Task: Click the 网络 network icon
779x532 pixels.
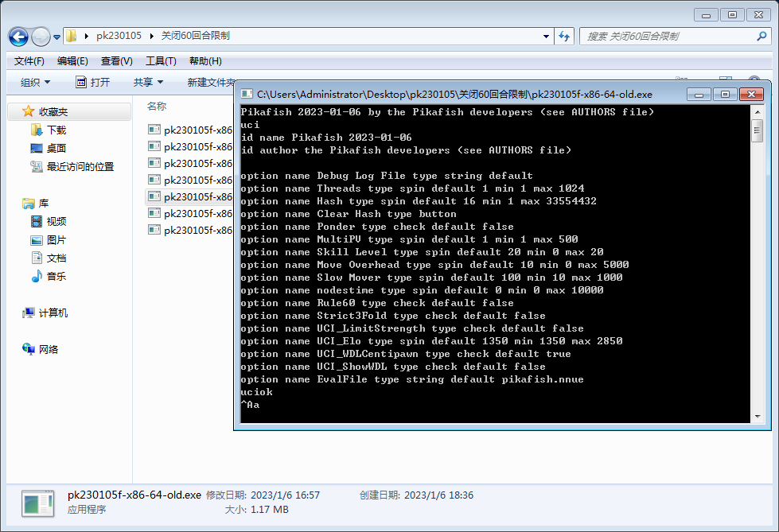Action: (29, 349)
